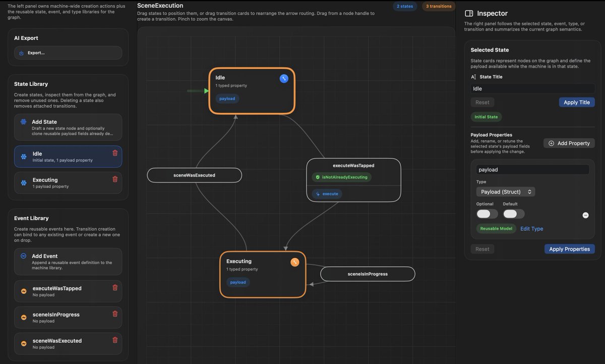This screenshot has height=364, width=605.
Task: Click the 2 states badge
Action: coord(405,7)
